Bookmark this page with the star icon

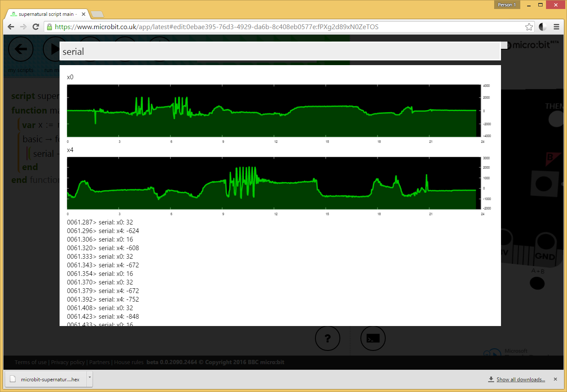click(x=529, y=27)
